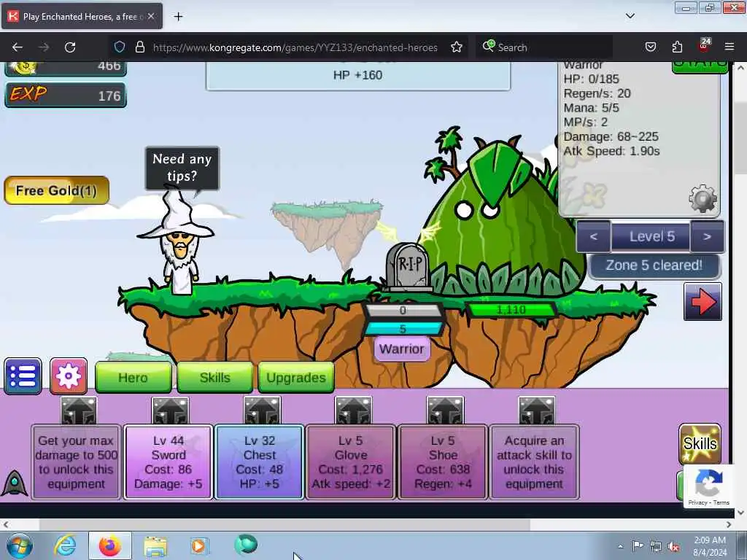Click the shield tracking protection icon

(x=120, y=47)
